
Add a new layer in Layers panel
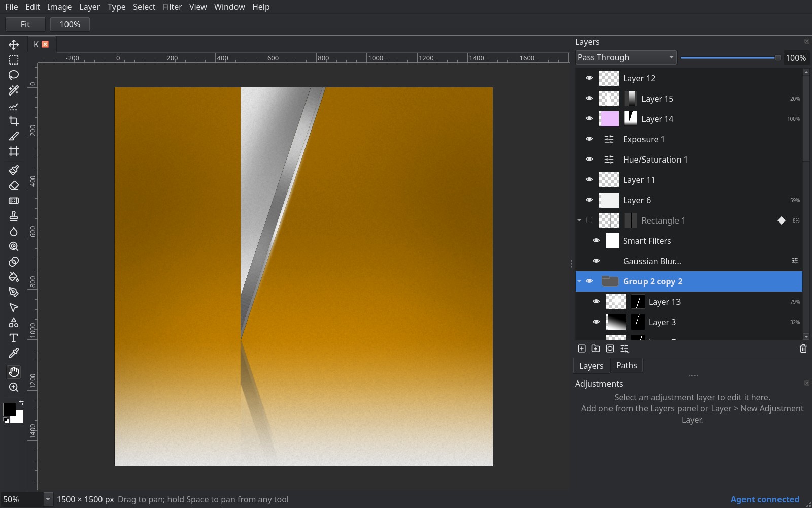(x=582, y=348)
